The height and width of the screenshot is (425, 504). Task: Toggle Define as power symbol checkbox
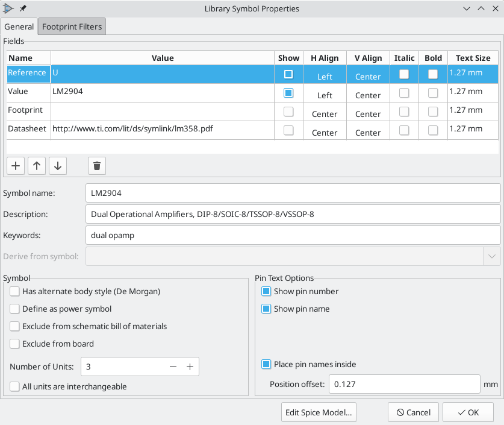coord(14,309)
